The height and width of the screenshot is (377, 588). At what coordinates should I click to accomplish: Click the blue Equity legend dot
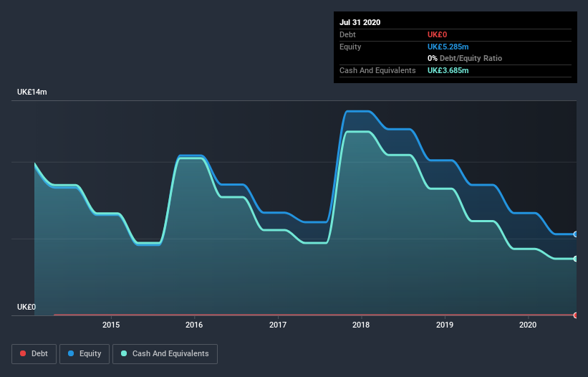click(x=71, y=353)
